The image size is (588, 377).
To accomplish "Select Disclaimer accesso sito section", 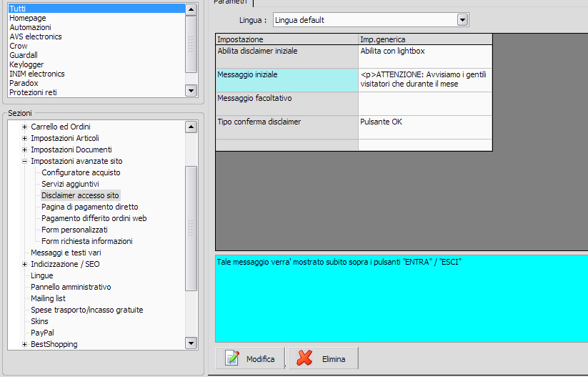I will [x=80, y=195].
